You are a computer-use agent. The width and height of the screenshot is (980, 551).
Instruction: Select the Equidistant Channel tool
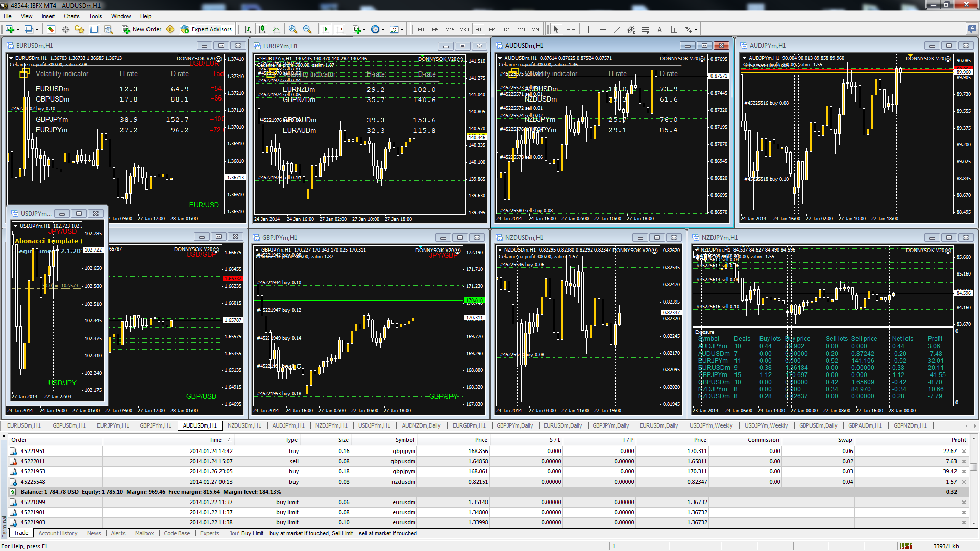pos(631,29)
